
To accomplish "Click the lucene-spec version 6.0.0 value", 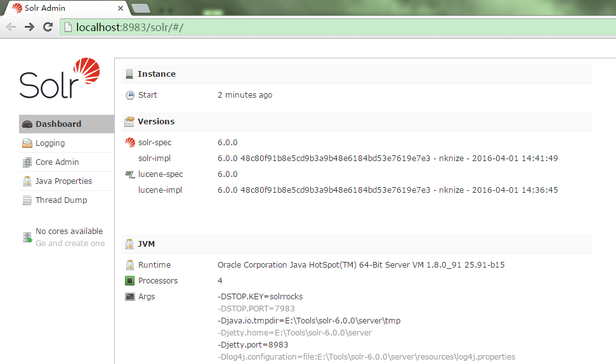I will pyautogui.click(x=228, y=174).
